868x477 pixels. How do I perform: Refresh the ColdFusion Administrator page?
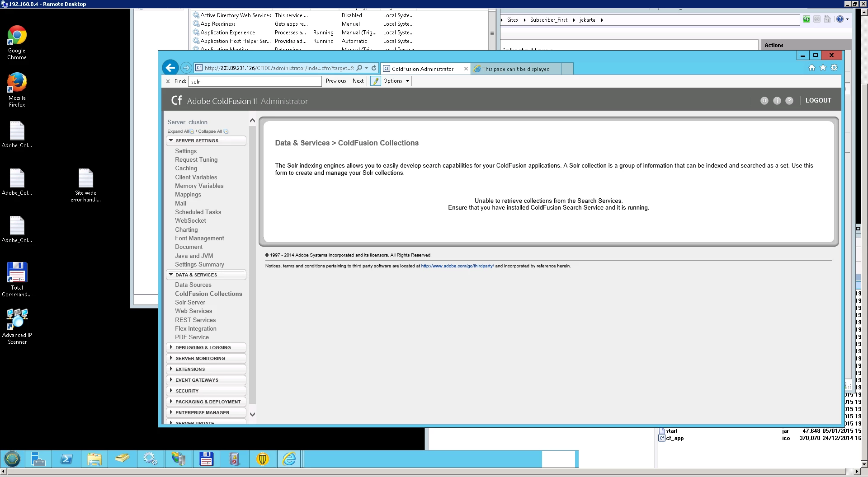click(x=374, y=68)
